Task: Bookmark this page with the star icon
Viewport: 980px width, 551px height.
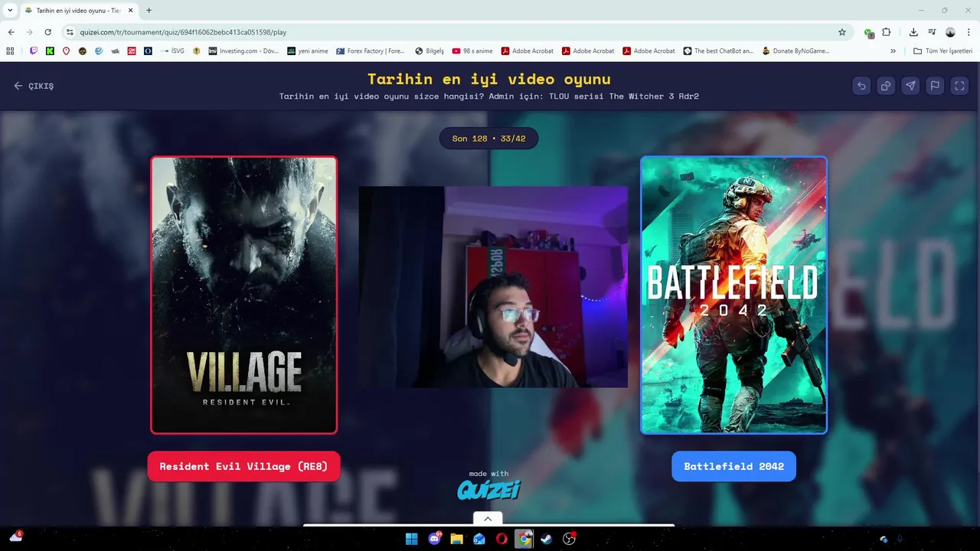Action: [x=842, y=32]
